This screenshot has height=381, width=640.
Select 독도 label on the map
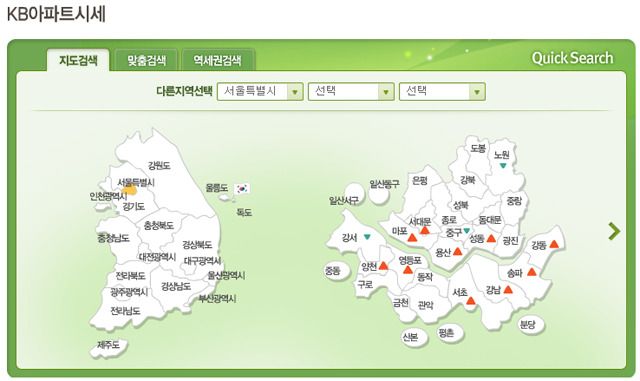pos(244,212)
